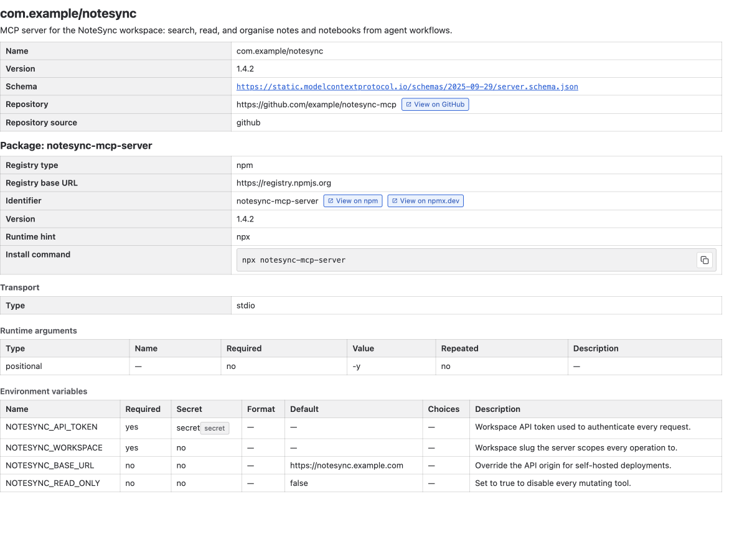This screenshot has width=747, height=560.
Task: Open the server.schema.json schema link
Action: 407,86
